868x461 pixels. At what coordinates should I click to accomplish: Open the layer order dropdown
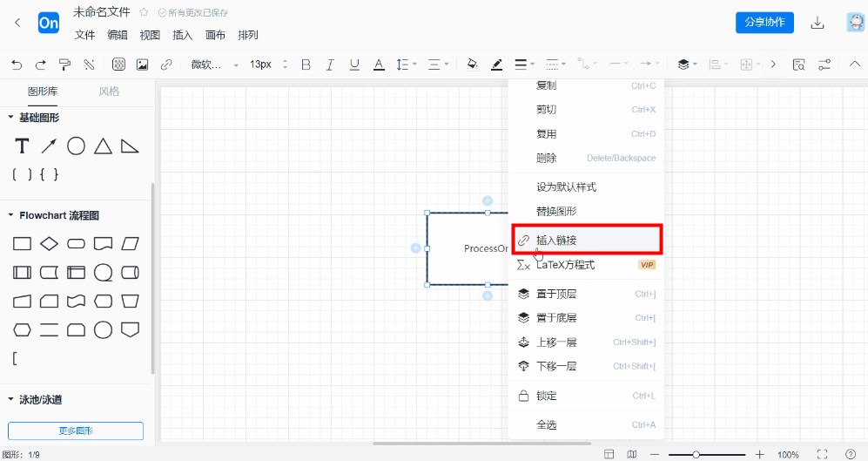click(687, 64)
